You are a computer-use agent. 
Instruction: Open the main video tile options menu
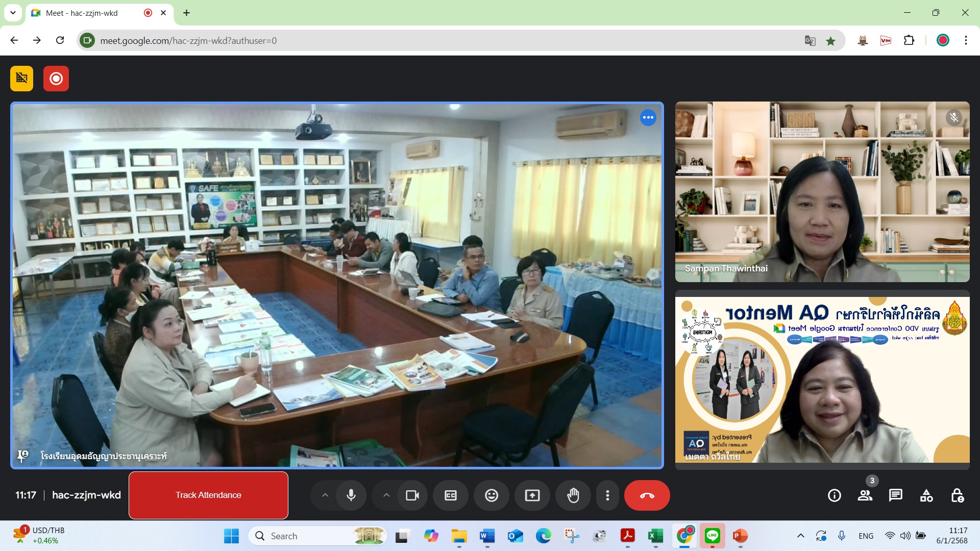point(648,117)
